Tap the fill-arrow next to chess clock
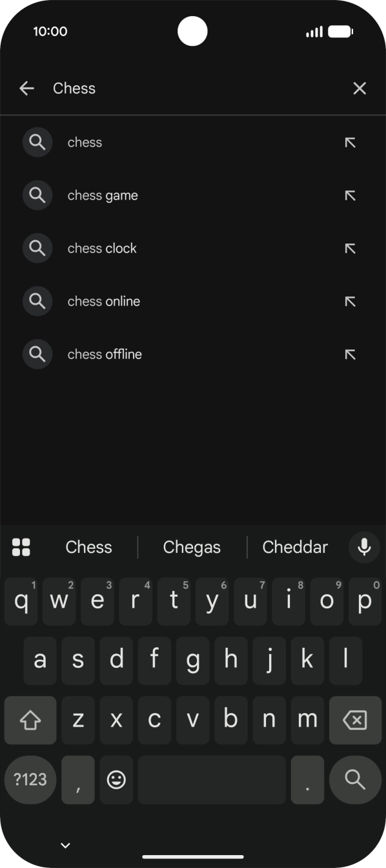The image size is (386, 868). (x=350, y=248)
